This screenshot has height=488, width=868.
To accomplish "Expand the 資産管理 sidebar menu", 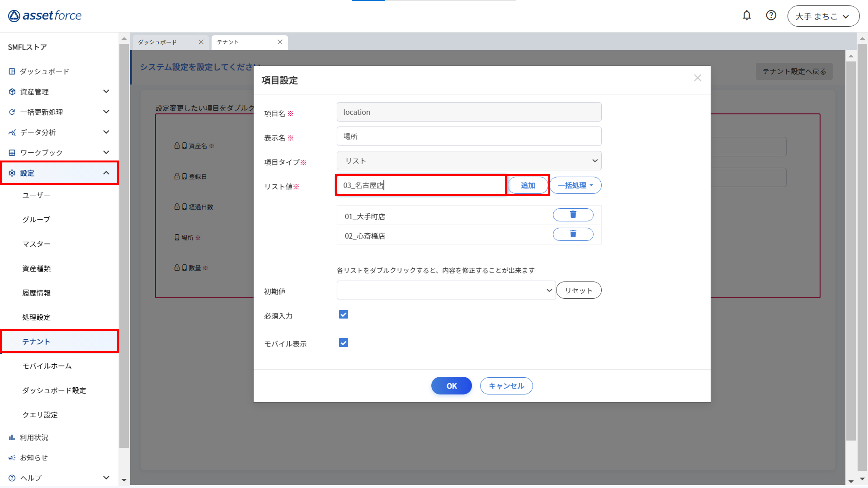I will coord(59,92).
